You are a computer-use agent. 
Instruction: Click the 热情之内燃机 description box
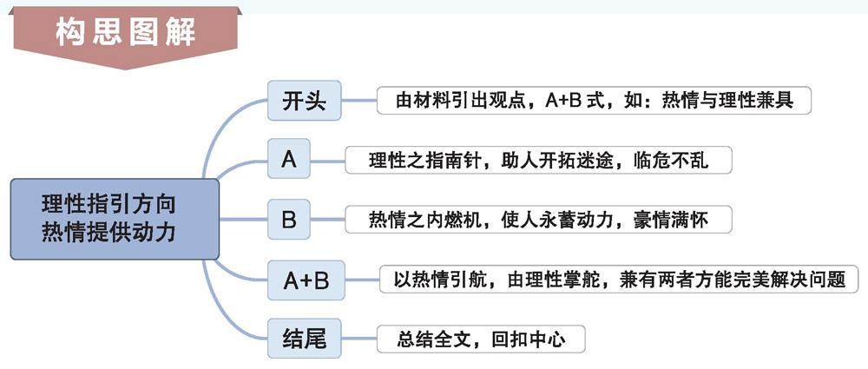coord(538,220)
